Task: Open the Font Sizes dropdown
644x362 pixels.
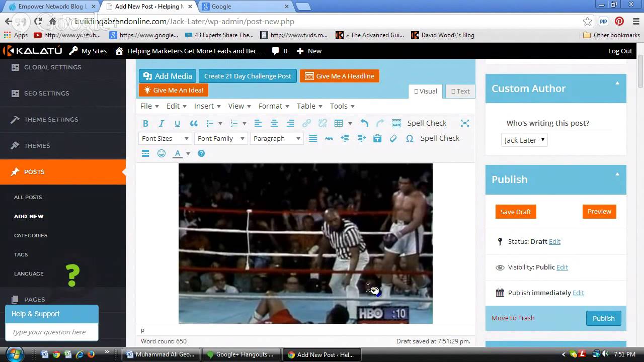Action: [x=165, y=138]
